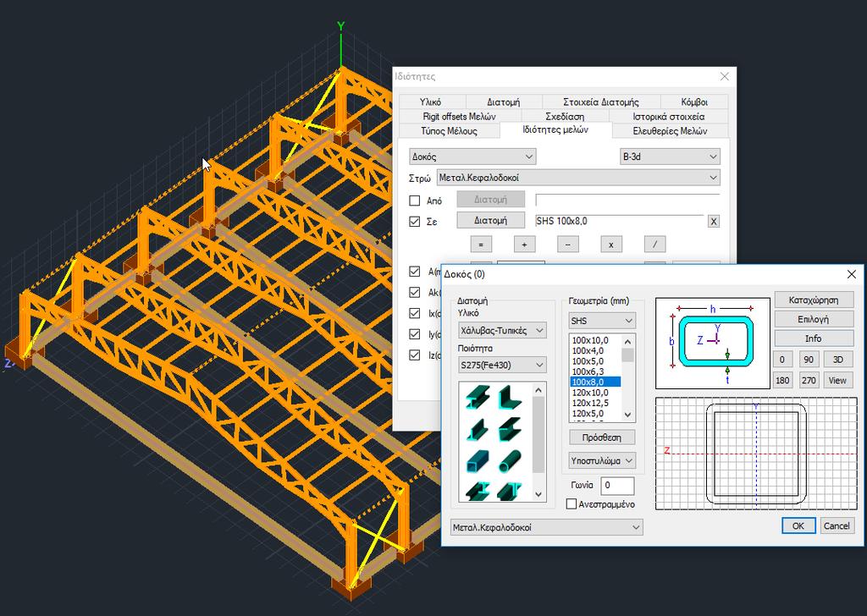This screenshot has width=867, height=616.
Task: Reset section rotation to 0
Action: (782, 360)
